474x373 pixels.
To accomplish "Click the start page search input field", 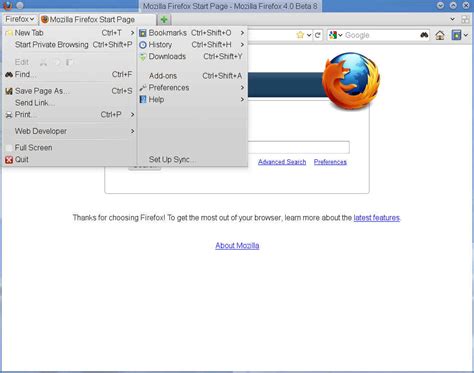I will [x=299, y=147].
